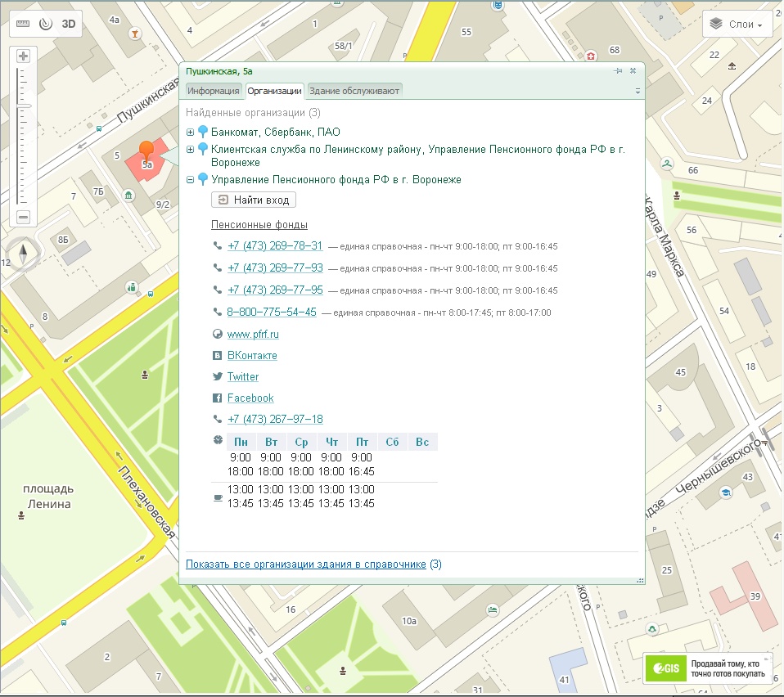This screenshot has width=784, height=697.
Task: Click the lunch break cup icon
Action: click(218, 497)
